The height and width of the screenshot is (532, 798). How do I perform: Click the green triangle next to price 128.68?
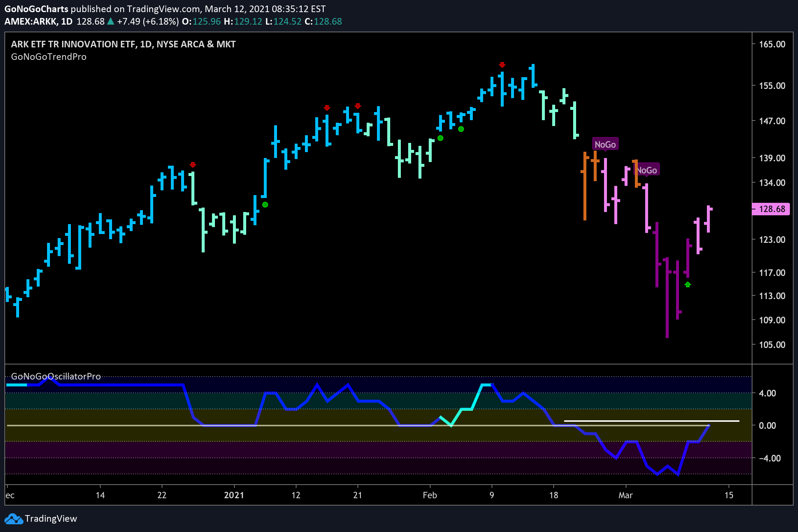(111, 22)
